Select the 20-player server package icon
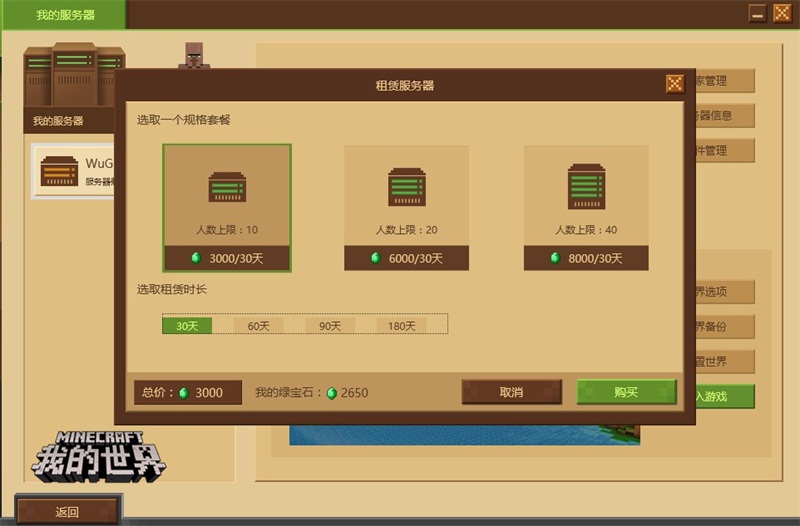This screenshot has width=800, height=526. 406,187
